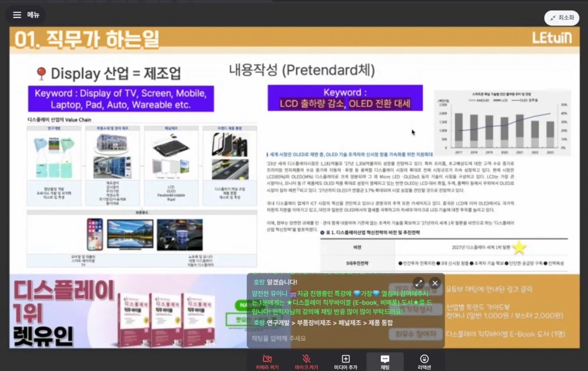Select the heading 'Display 산업 = 제조업'
Viewport: 588px width, 371px height.
116,73
